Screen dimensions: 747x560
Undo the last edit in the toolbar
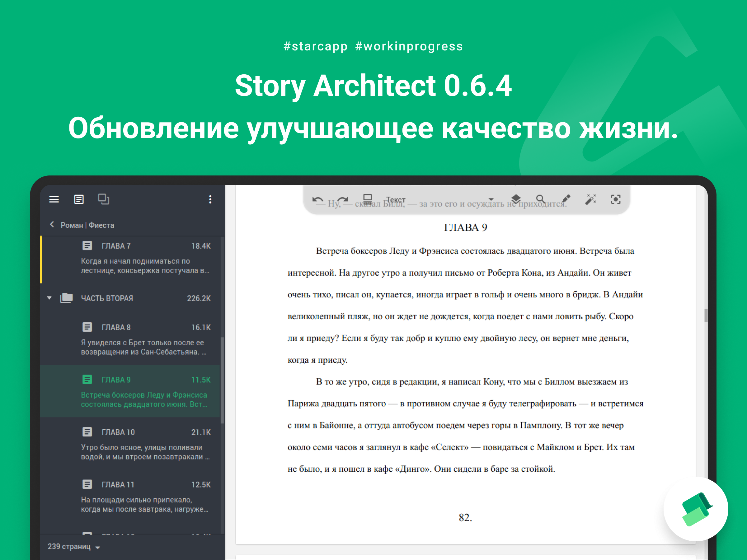[x=318, y=199]
